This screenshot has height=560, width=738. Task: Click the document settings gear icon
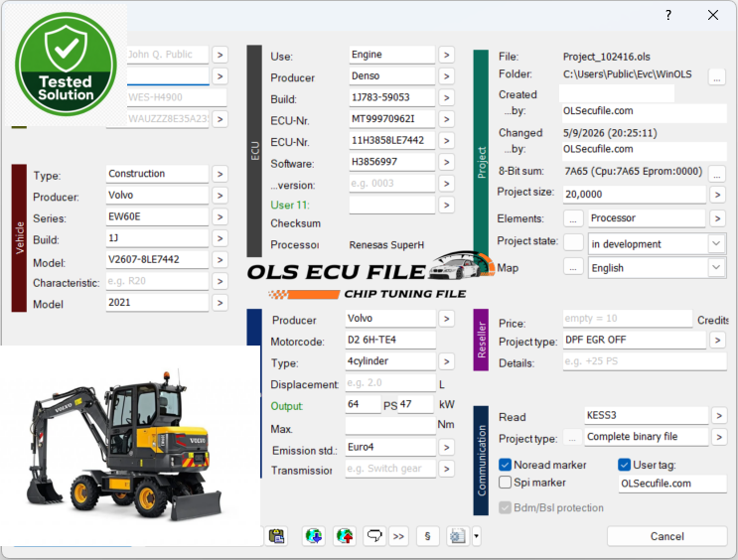[x=458, y=536]
